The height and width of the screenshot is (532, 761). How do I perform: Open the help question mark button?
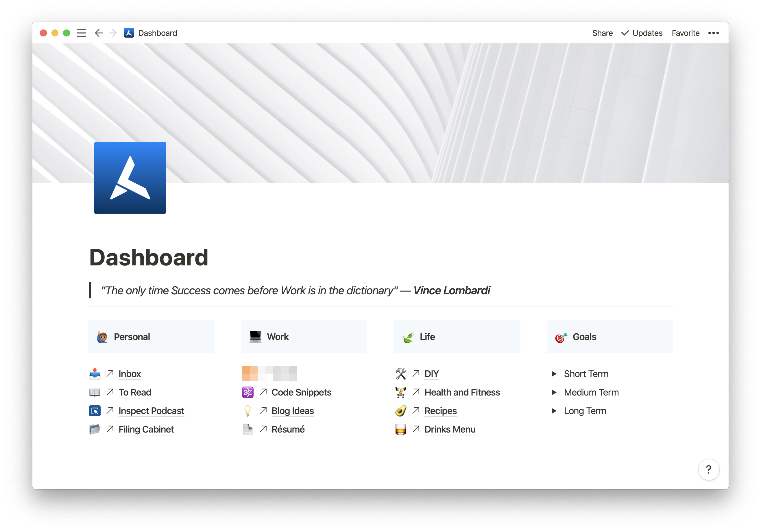(709, 469)
